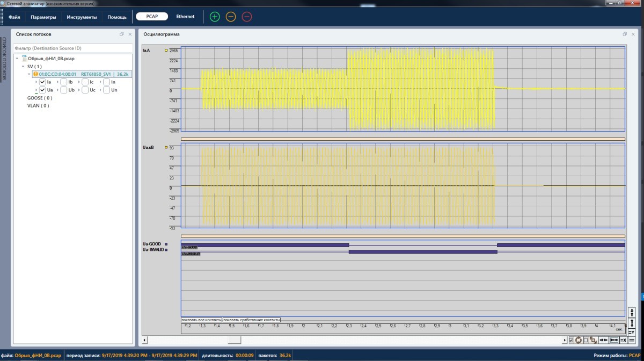Expand the Un channel arrow
Viewport: 644px width, 361px height.
[x=101, y=90]
